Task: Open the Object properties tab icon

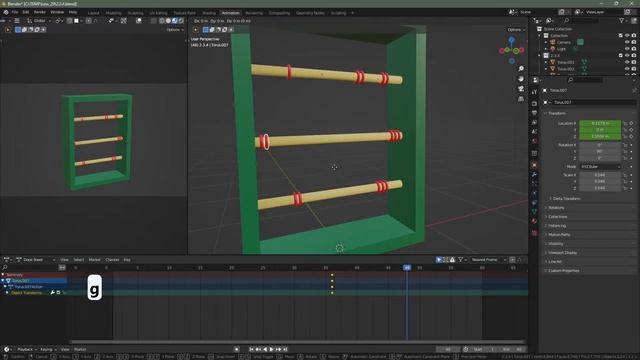Action: pyautogui.click(x=534, y=165)
